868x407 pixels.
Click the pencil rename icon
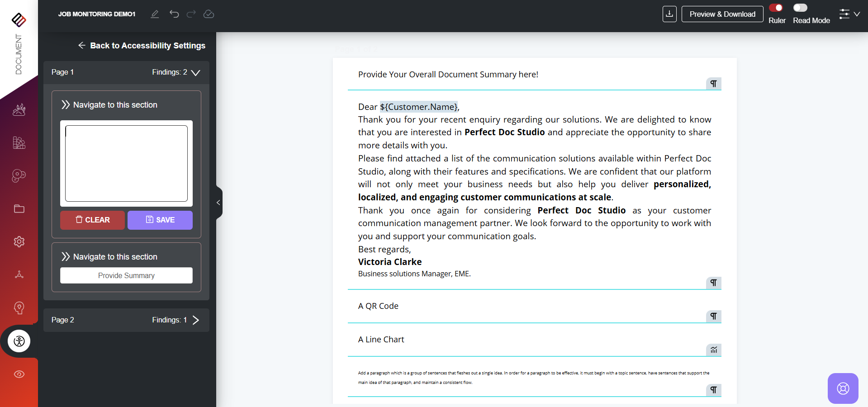point(155,14)
